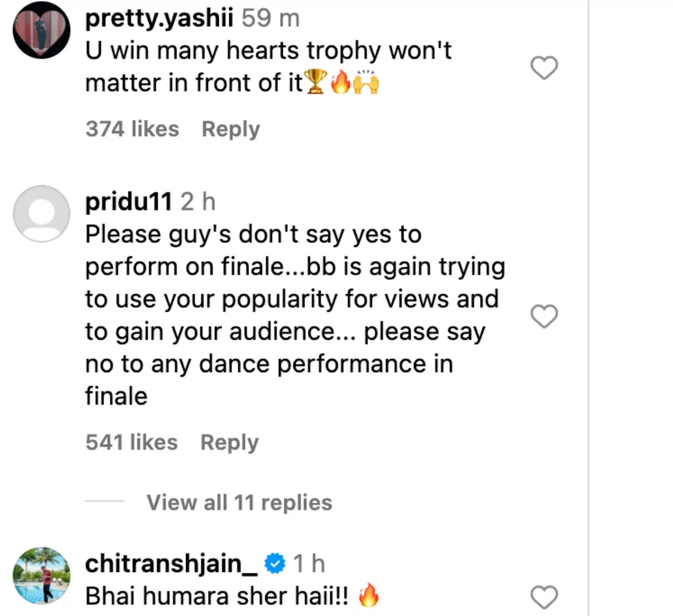Screen dimensions: 673x616
Task: Open pretty.yashii's profile picture
Action: (42, 30)
